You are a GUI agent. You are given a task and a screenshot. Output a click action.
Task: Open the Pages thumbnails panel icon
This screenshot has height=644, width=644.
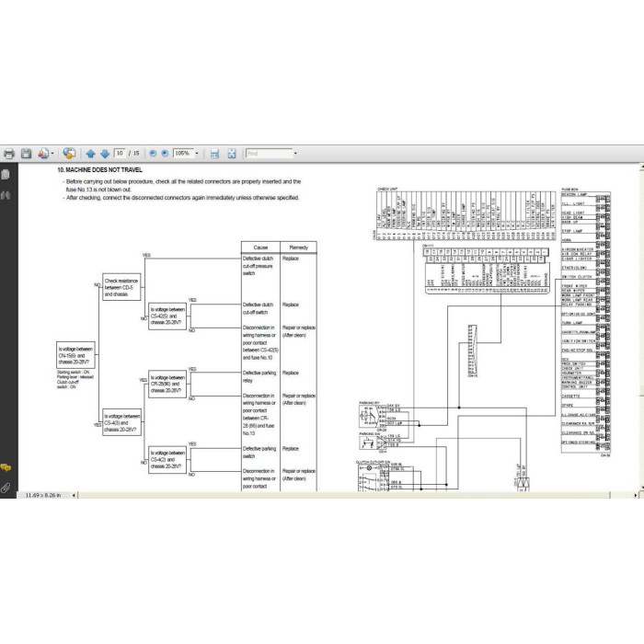click(6, 175)
